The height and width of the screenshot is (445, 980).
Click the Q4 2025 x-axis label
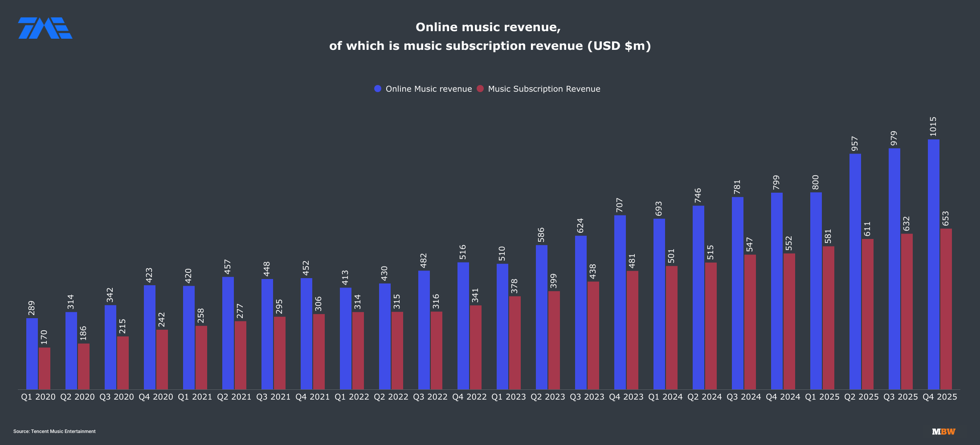(939, 397)
